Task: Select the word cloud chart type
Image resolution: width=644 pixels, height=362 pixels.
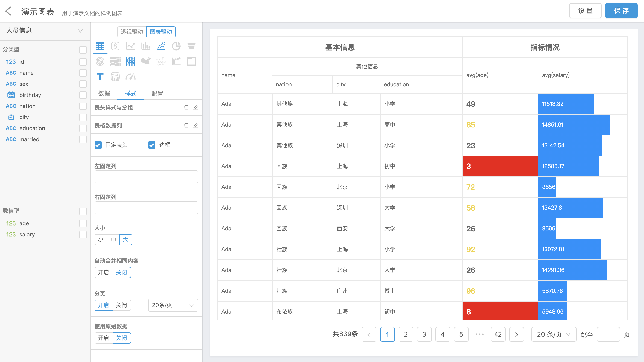Action: click(x=161, y=61)
